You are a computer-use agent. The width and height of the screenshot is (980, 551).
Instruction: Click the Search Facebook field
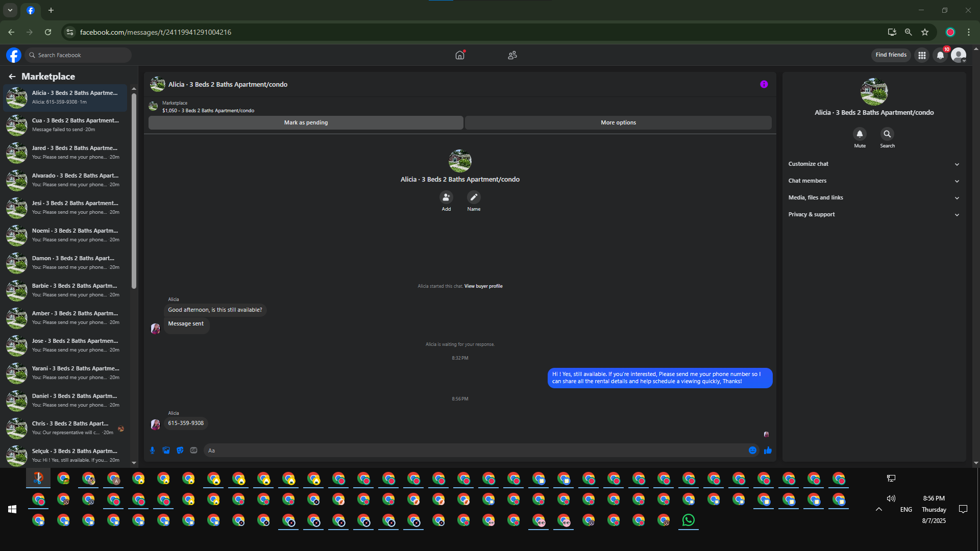[x=78, y=55]
